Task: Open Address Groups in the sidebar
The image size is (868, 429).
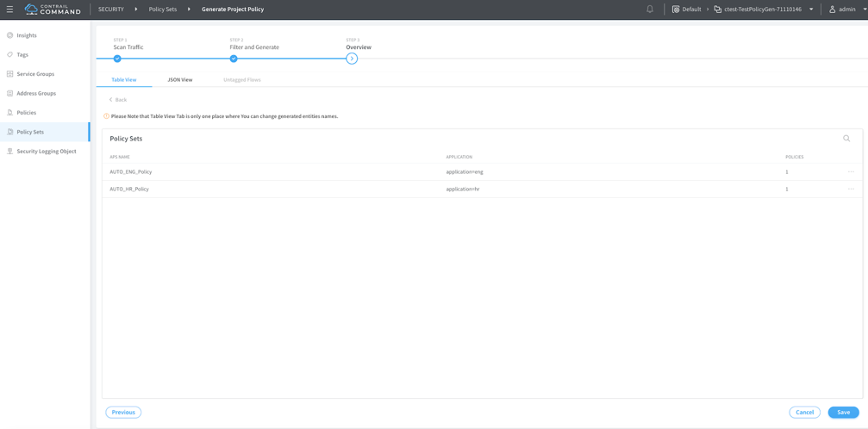Action: pos(36,94)
